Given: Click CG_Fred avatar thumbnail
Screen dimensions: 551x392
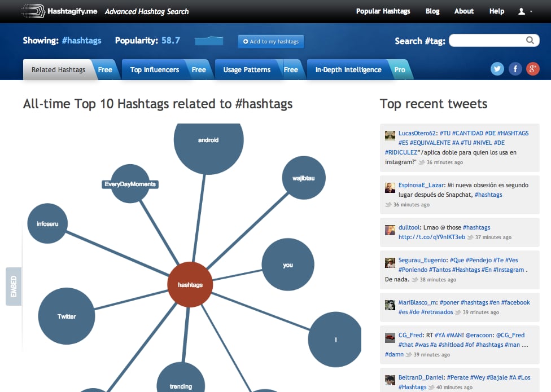Looking at the screenshot, I should coord(390,338).
